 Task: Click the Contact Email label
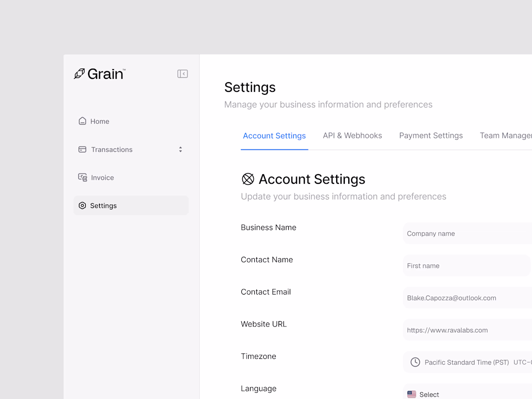tap(266, 292)
